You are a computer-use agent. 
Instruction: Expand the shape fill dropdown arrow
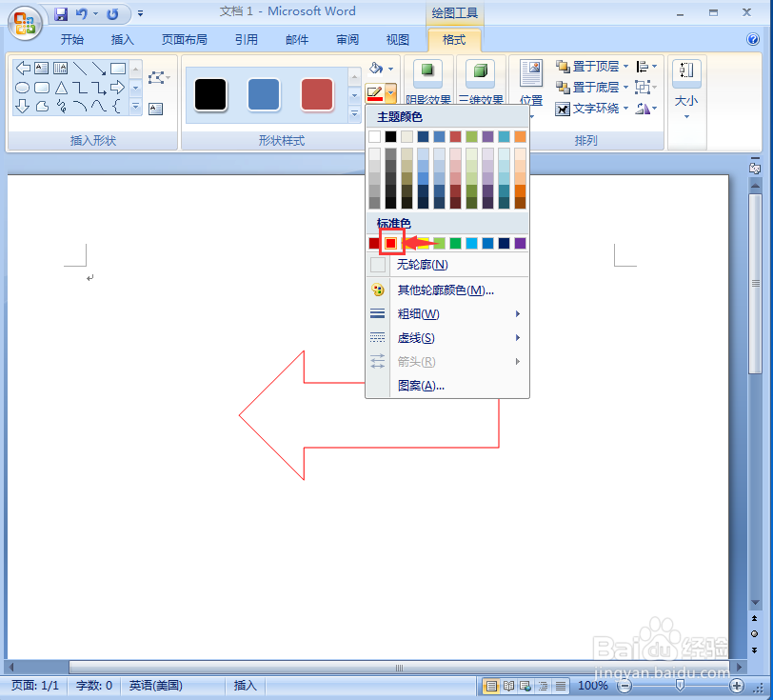tap(391, 69)
